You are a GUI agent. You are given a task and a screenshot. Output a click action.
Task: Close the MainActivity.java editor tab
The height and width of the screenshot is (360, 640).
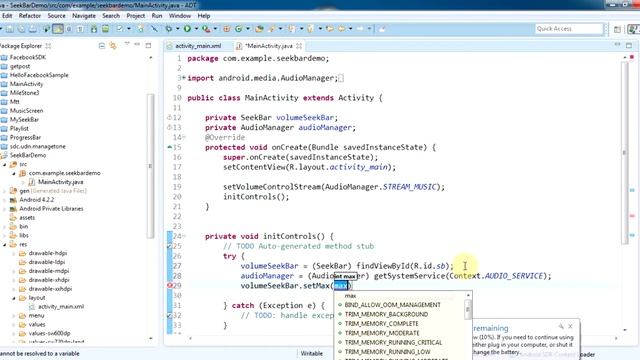click(299, 46)
